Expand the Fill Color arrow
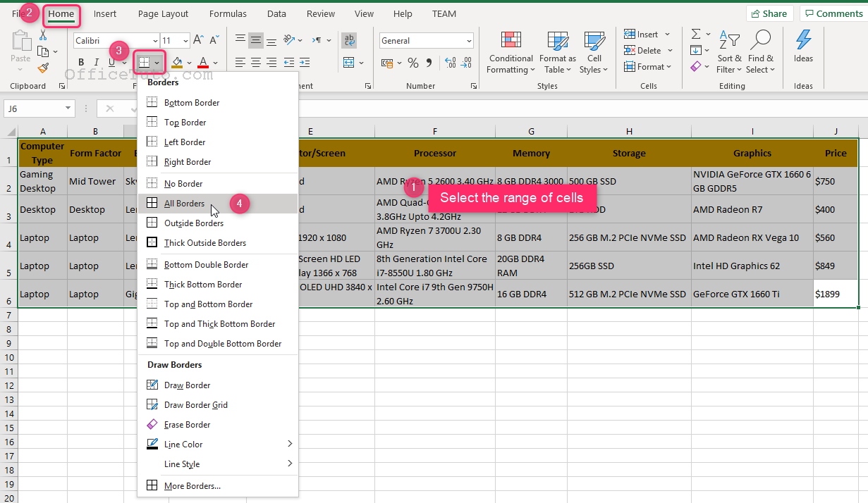 188,63
